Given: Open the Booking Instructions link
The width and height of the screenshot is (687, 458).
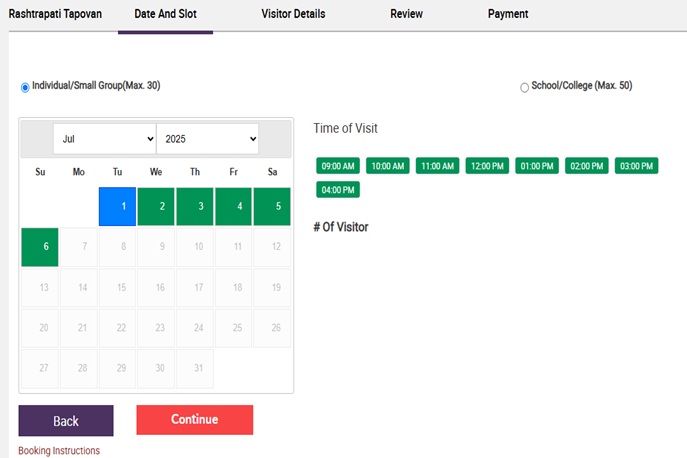Looking at the screenshot, I should (59, 451).
